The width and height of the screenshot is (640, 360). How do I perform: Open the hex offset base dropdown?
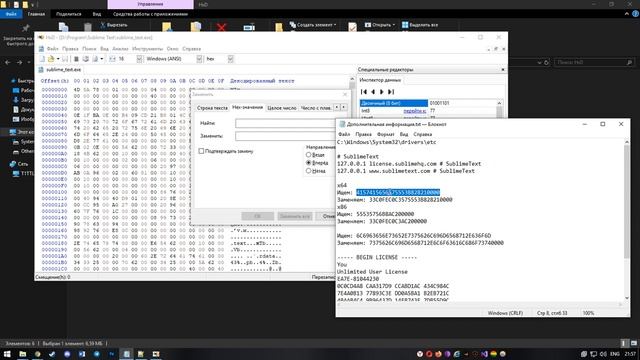click(x=230, y=59)
